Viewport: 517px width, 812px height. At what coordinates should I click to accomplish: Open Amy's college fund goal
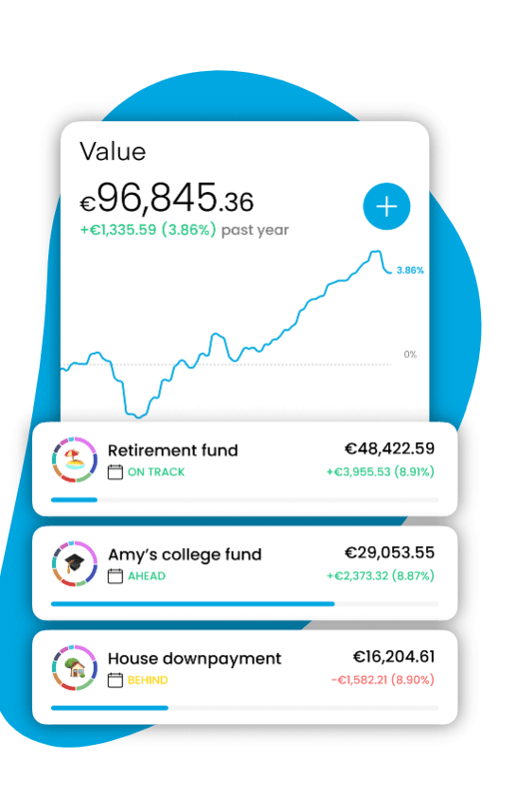244,574
